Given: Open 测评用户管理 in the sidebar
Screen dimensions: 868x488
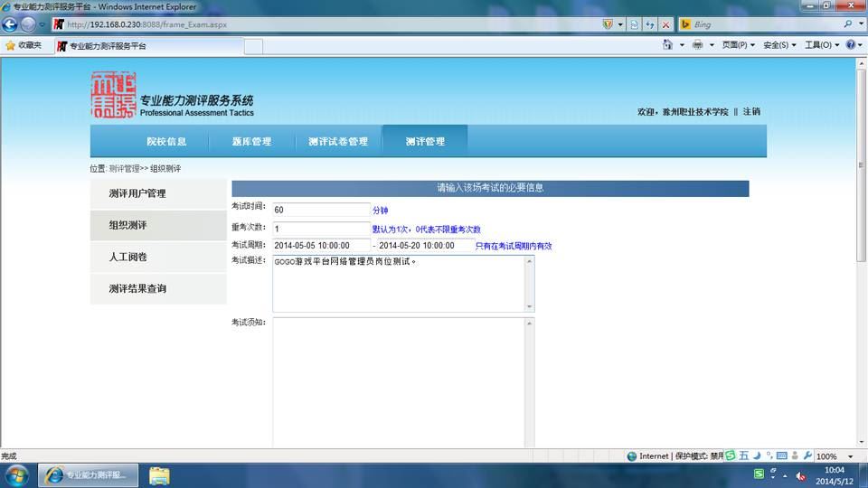Looking at the screenshot, I should pyautogui.click(x=158, y=193).
